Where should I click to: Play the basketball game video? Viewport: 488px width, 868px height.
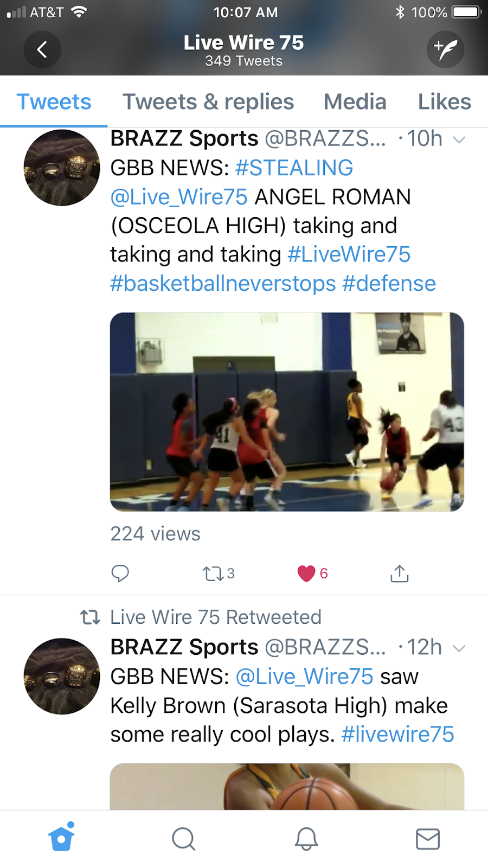tap(287, 412)
